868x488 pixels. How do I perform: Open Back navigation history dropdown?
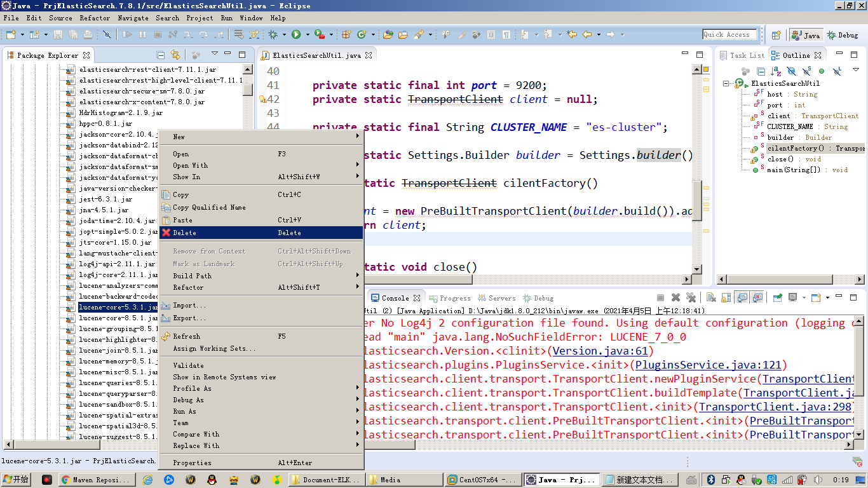pos(599,34)
